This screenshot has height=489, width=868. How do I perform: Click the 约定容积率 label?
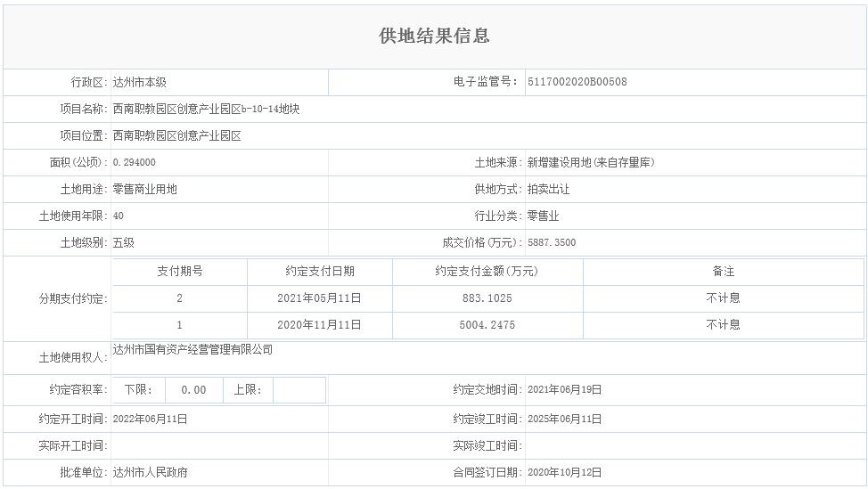(78, 390)
